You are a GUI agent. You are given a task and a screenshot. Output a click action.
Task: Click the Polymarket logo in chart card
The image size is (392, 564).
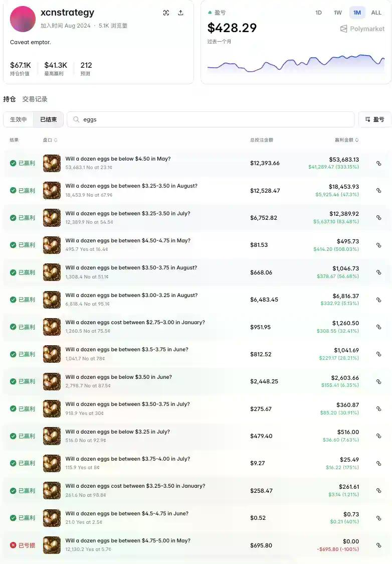click(x=362, y=29)
